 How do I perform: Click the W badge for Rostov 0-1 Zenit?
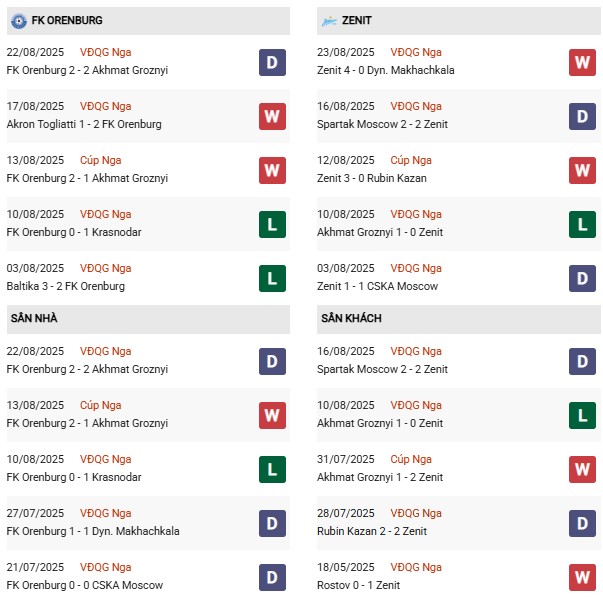pyautogui.click(x=582, y=577)
